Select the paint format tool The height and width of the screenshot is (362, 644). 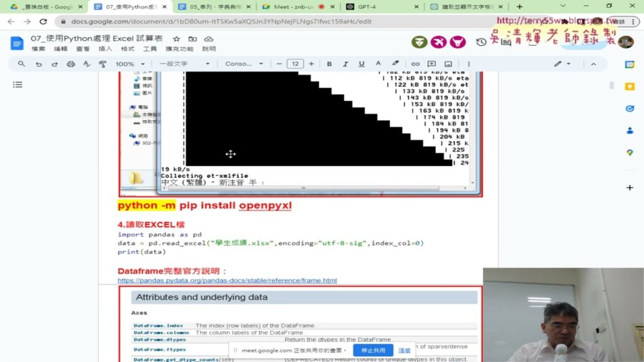pos(102,63)
